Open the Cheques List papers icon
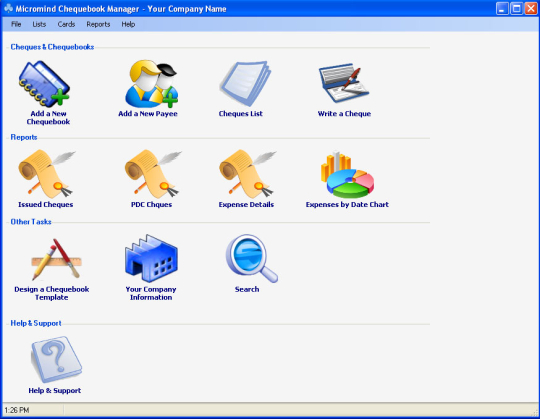 (x=245, y=84)
